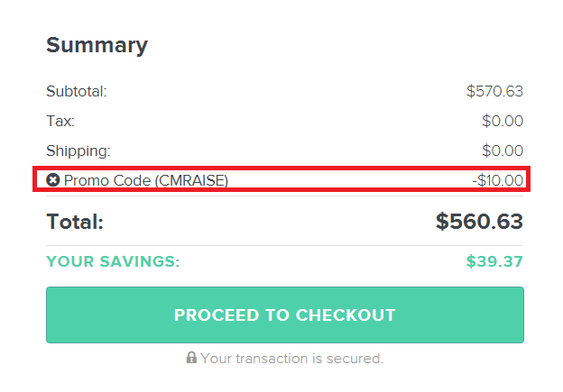
Task: Click the $0.00 tax amount
Action: pos(503,121)
